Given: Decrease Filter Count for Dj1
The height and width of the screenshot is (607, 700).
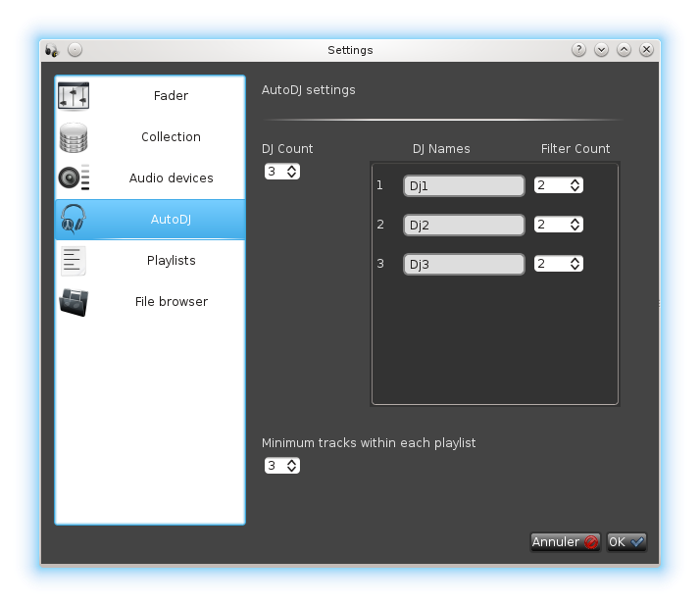Looking at the screenshot, I should coord(575,189).
